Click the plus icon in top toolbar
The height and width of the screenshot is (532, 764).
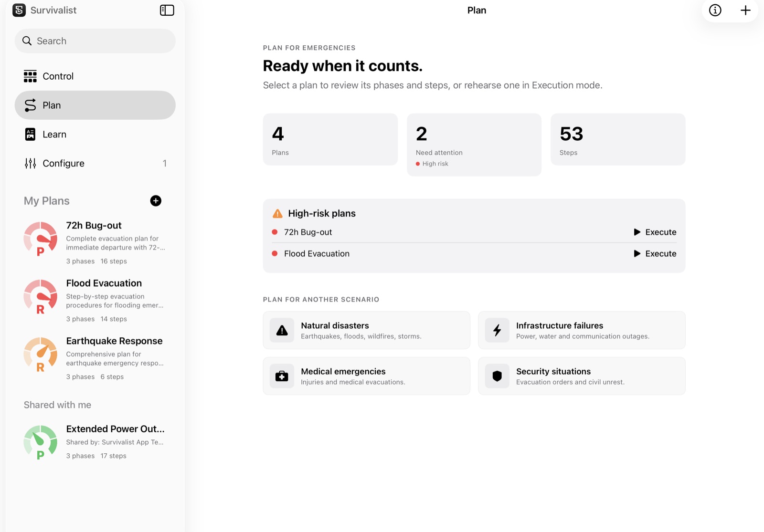pos(745,10)
